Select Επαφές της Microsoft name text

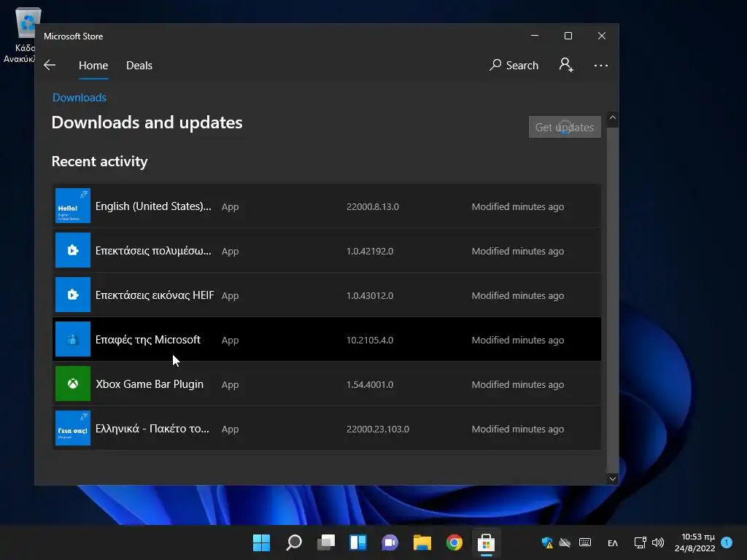[147, 340]
